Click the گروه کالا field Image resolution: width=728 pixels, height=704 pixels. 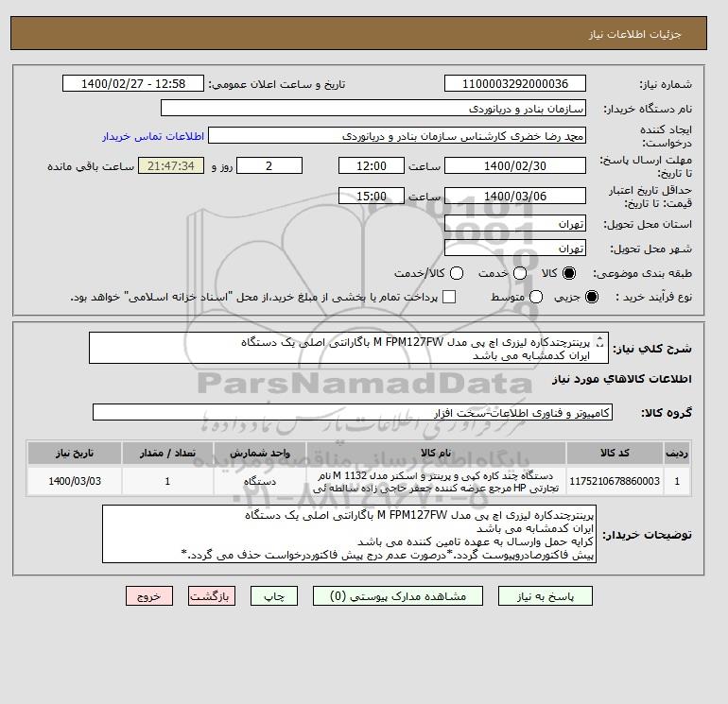(x=353, y=412)
